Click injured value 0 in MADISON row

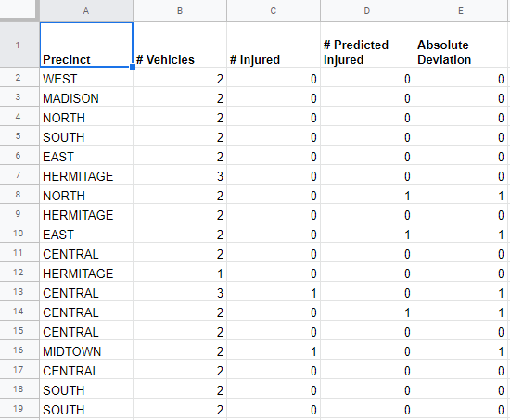tap(274, 97)
